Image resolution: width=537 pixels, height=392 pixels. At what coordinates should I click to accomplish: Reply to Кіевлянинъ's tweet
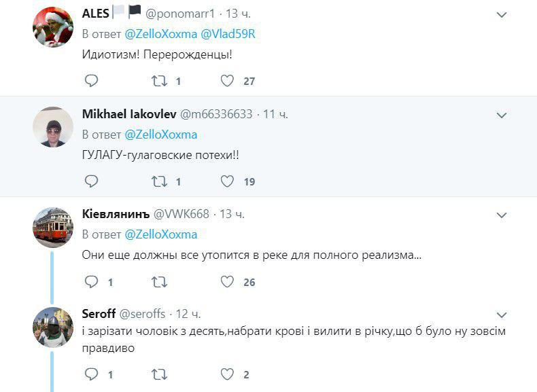91,281
